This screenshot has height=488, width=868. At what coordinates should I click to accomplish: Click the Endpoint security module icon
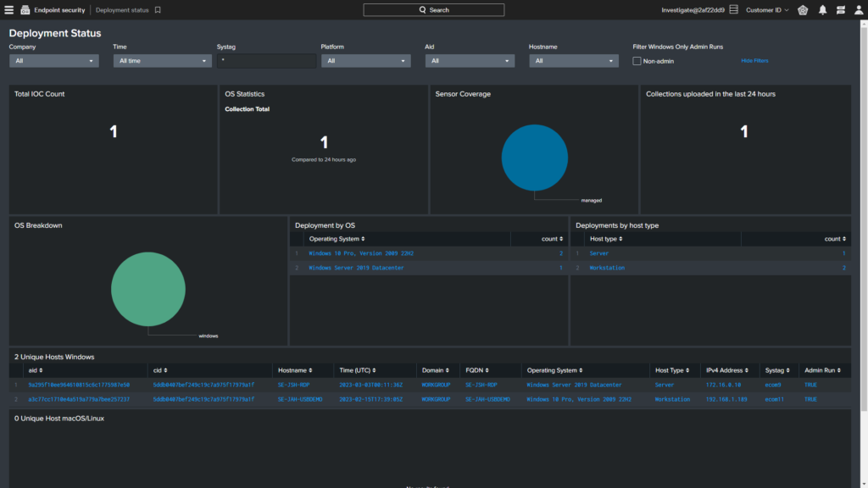tap(25, 10)
